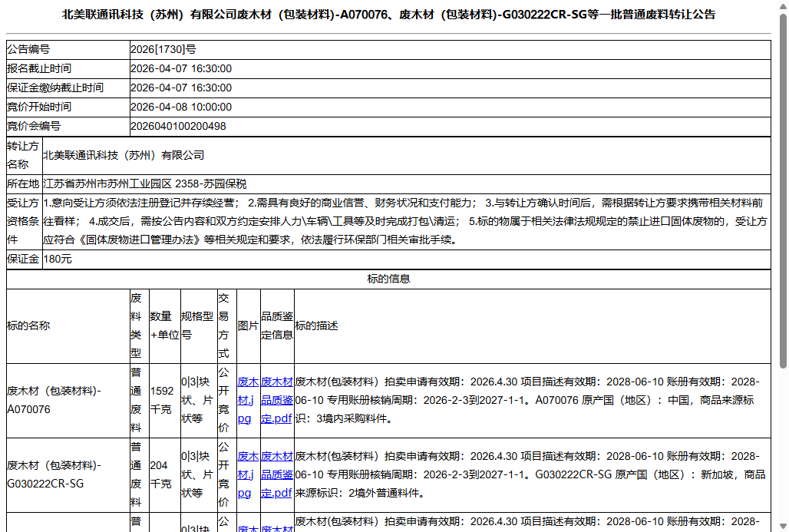Open the PDF link in the bottom listing row

coord(276,527)
